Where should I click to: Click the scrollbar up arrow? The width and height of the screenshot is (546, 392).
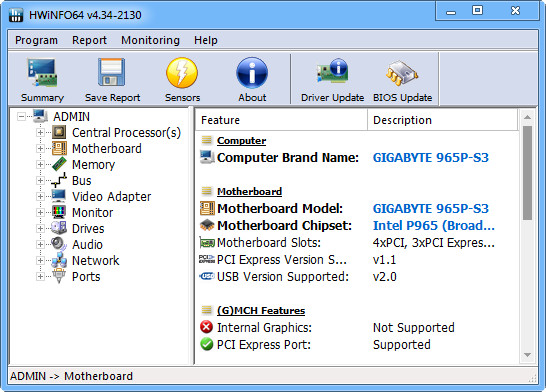[x=527, y=117]
